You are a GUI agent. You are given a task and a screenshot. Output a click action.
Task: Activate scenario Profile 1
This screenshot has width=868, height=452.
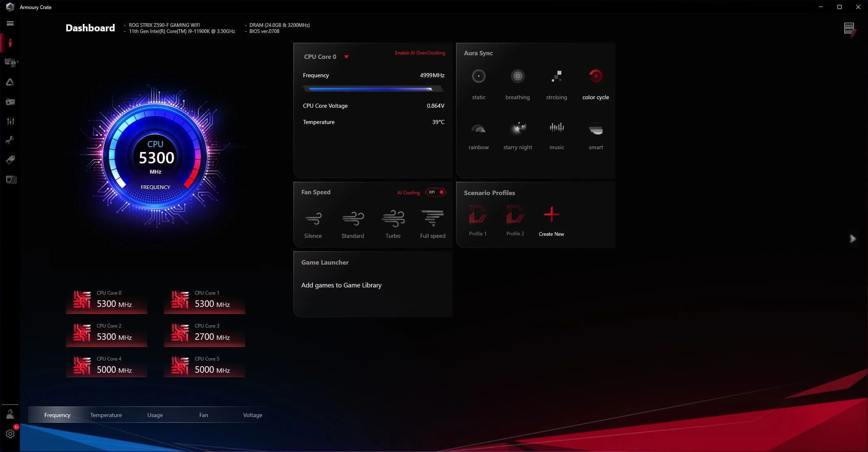(478, 215)
